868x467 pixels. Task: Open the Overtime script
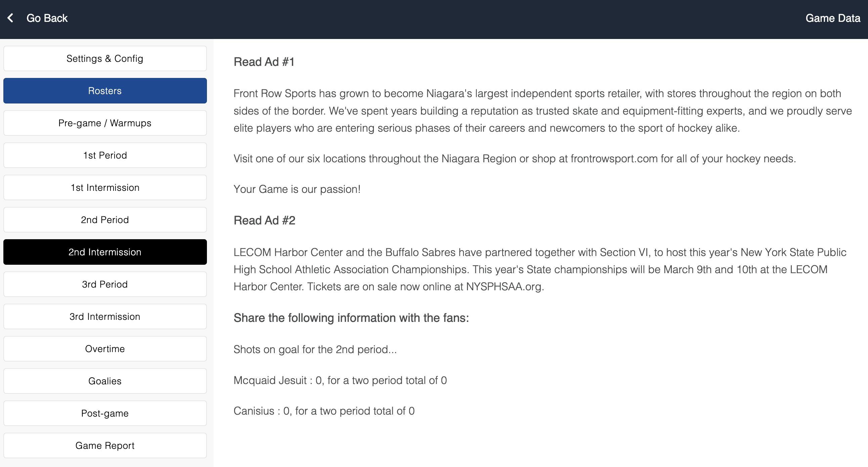(x=105, y=349)
